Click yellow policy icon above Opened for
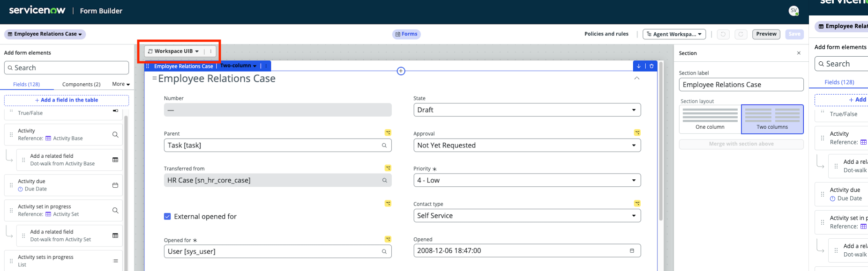The height and width of the screenshot is (271, 868). click(x=388, y=239)
